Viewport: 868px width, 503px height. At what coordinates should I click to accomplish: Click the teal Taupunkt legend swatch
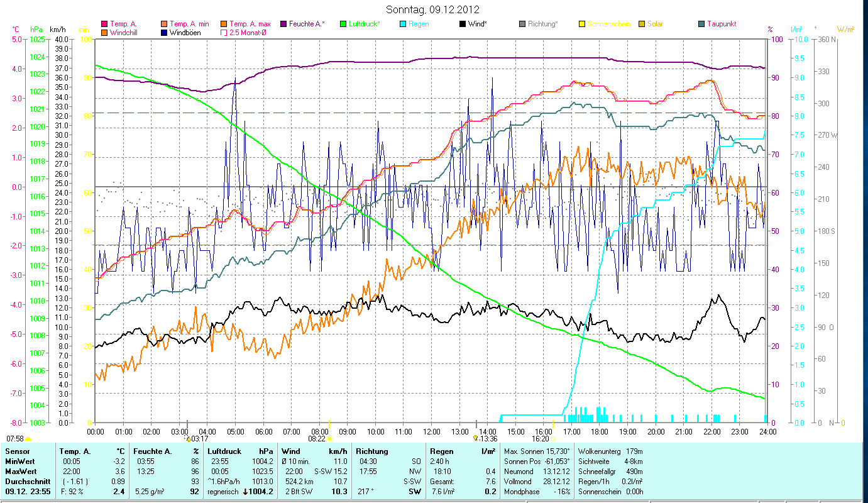pyautogui.click(x=701, y=24)
